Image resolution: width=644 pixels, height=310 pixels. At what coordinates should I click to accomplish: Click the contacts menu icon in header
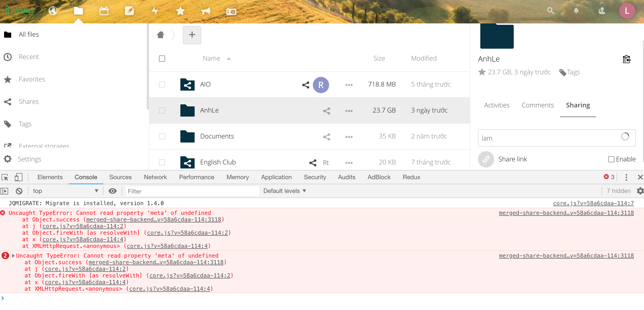click(x=602, y=11)
